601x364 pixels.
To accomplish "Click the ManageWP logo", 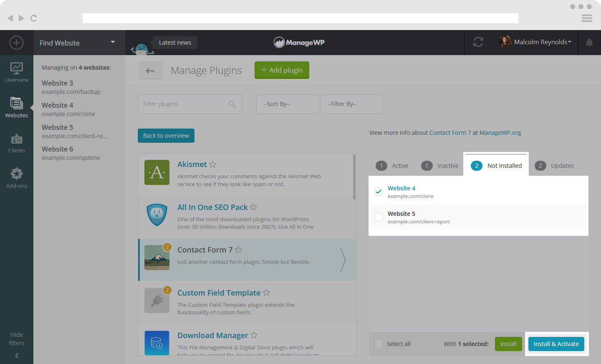I will tap(299, 42).
